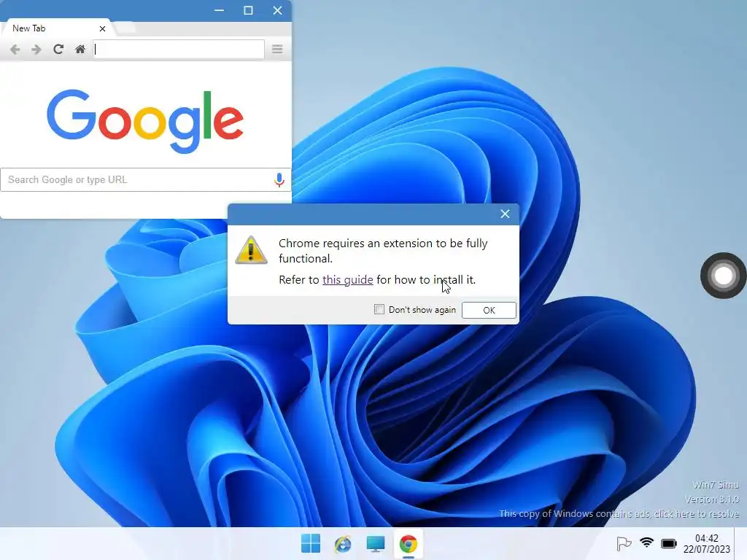Click 'This copy of Windows contains ads' notice
The width and height of the screenshot is (747, 560).
pos(619,514)
